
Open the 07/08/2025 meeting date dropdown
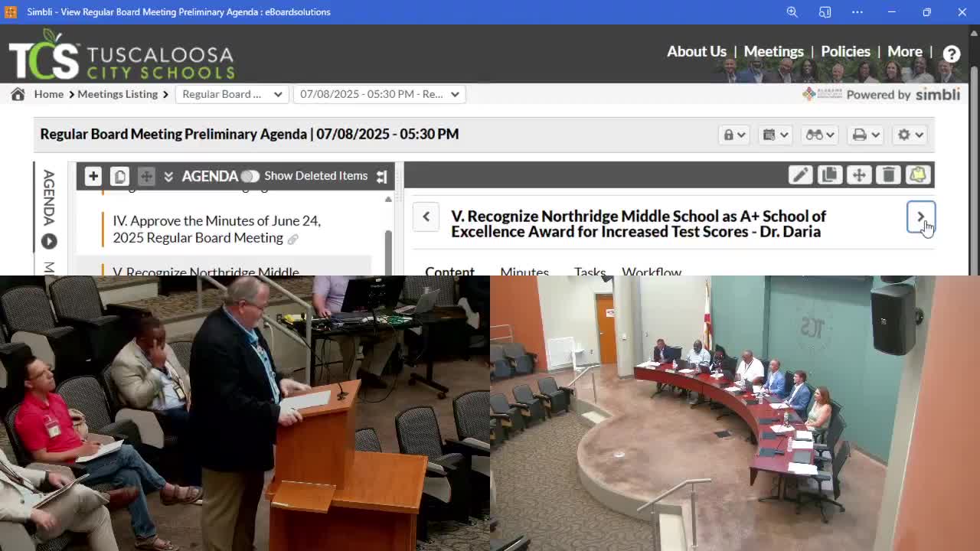380,94
